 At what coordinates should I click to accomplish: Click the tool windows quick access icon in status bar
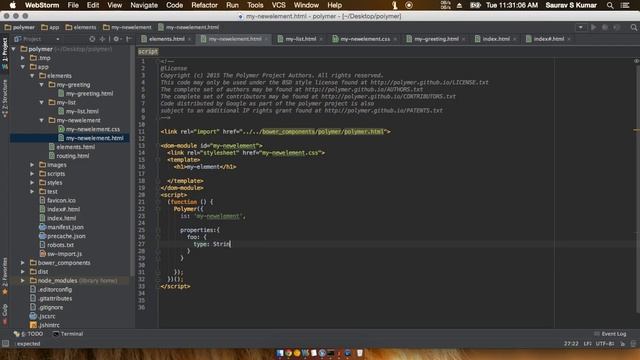click(5, 344)
